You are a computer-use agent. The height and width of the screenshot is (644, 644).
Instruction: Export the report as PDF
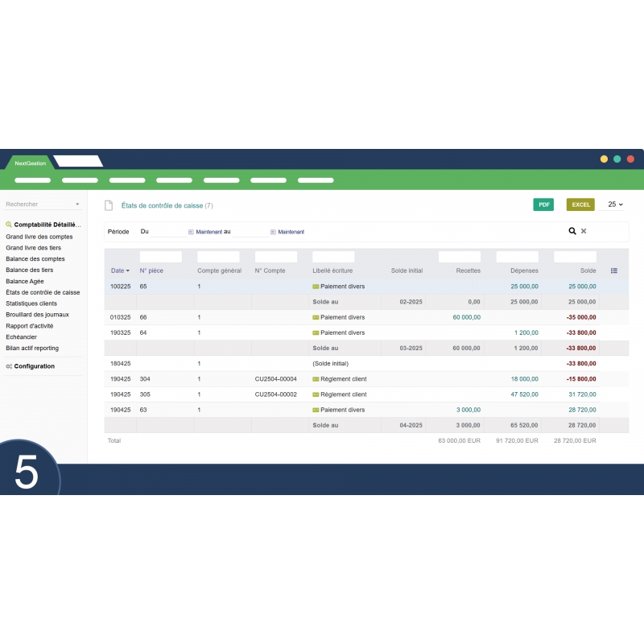coord(543,204)
